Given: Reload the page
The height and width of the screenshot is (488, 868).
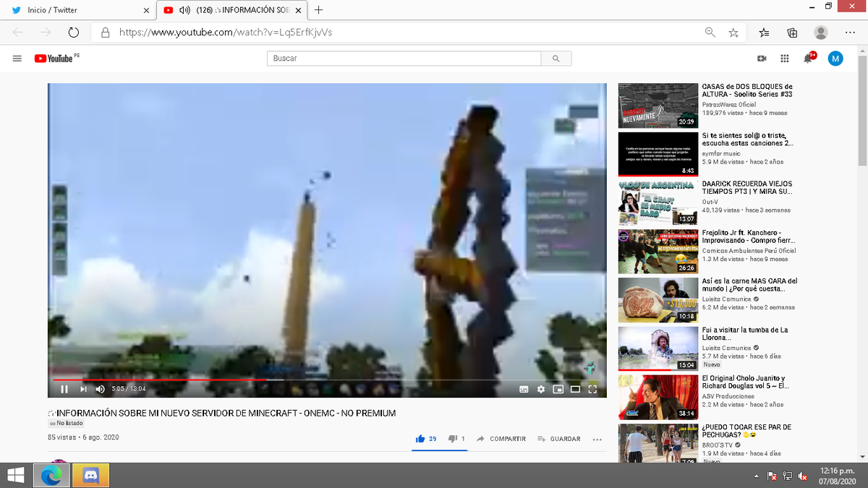Looking at the screenshot, I should coord(73,33).
